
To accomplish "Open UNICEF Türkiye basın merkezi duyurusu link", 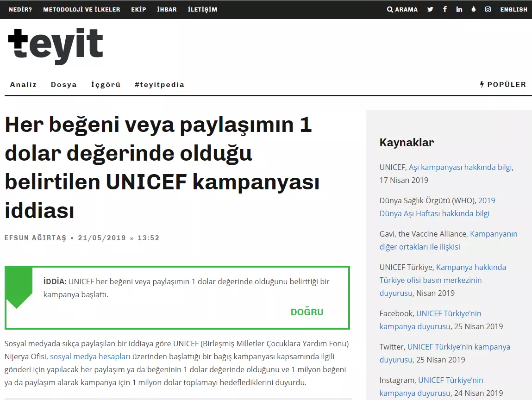I will click(x=443, y=280).
